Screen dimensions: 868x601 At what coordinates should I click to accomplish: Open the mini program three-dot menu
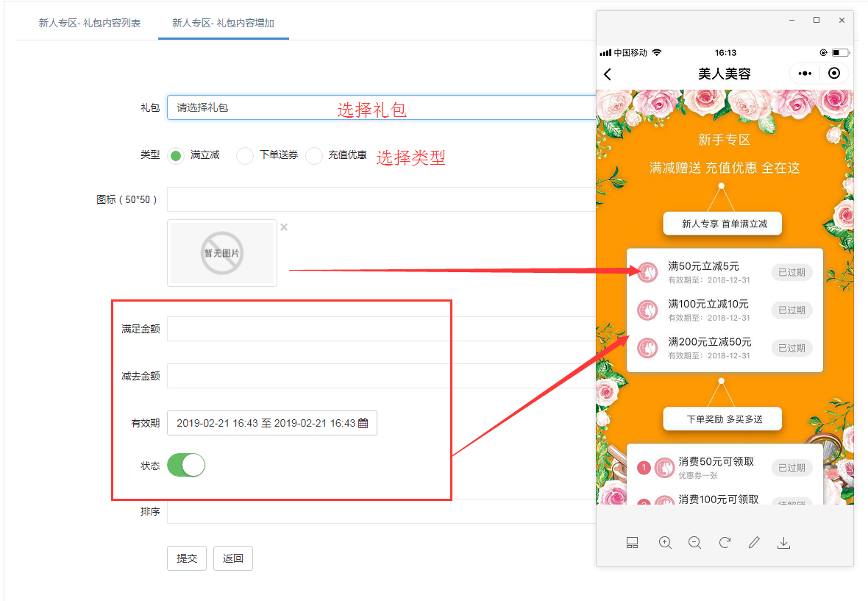pos(805,73)
